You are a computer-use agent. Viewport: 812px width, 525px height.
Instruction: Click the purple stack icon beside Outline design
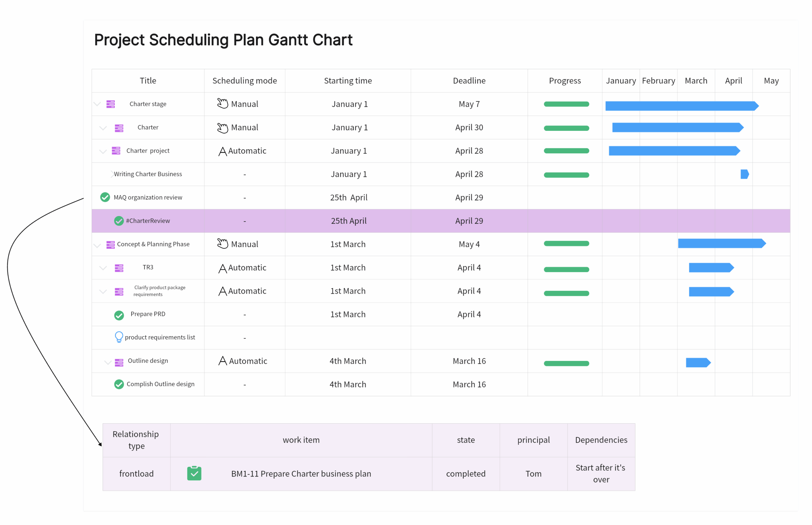click(119, 362)
